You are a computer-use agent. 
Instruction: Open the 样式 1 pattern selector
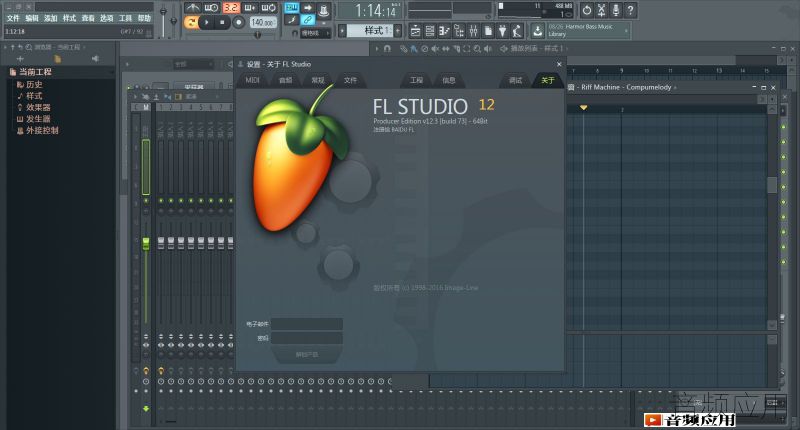click(369, 31)
